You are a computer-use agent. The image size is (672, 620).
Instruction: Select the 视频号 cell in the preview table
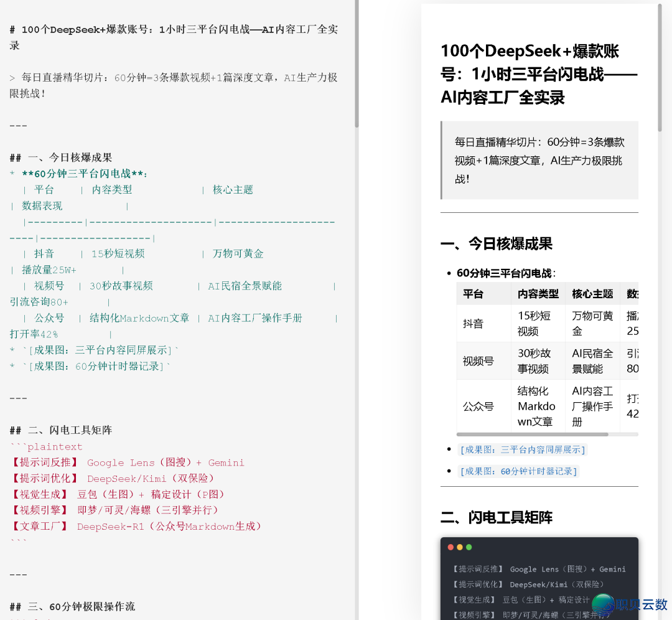click(484, 361)
